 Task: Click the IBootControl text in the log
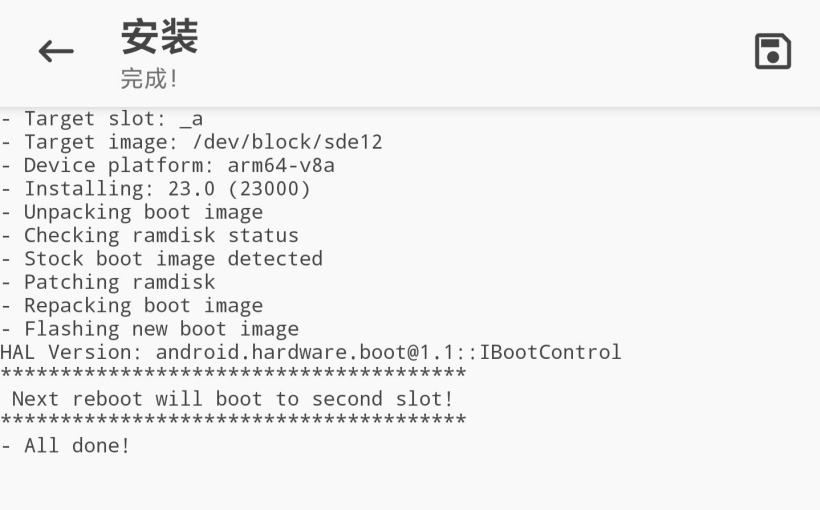tap(550, 352)
